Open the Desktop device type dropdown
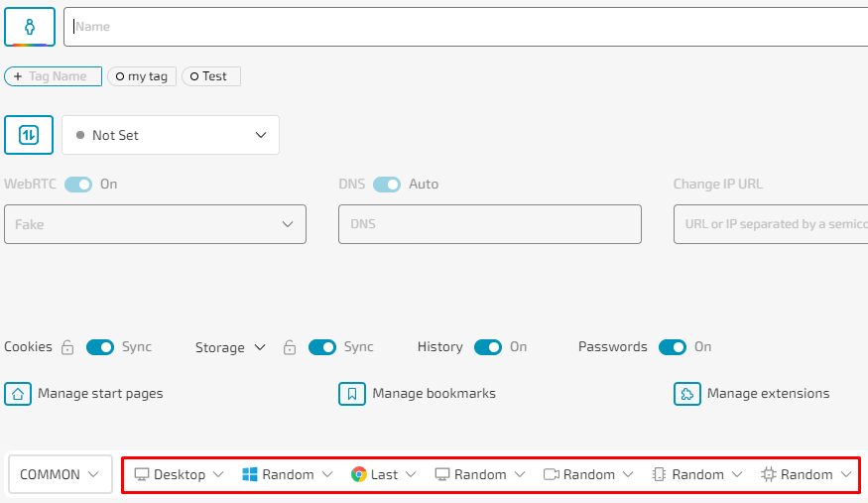The width and height of the screenshot is (868, 503). point(179,474)
